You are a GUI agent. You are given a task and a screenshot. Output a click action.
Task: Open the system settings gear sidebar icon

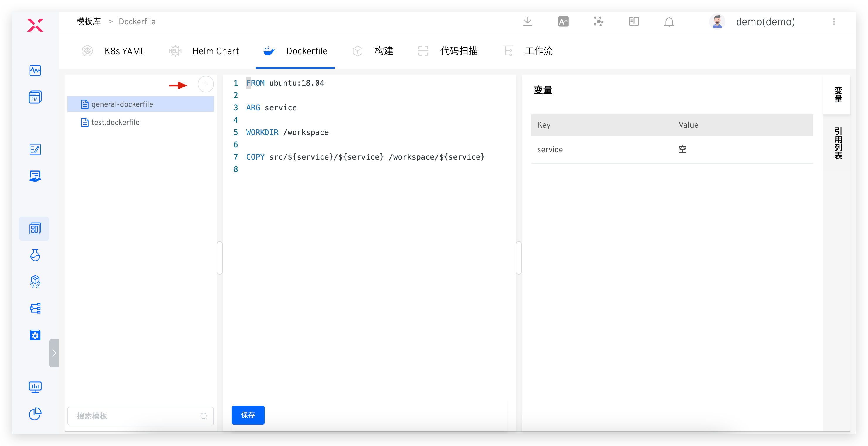(35, 335)
